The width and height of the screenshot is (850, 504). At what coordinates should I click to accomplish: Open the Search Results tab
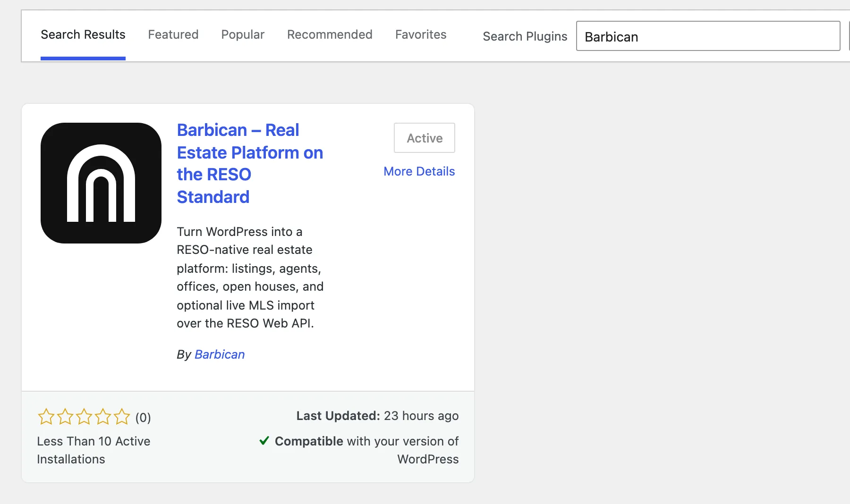83,34
